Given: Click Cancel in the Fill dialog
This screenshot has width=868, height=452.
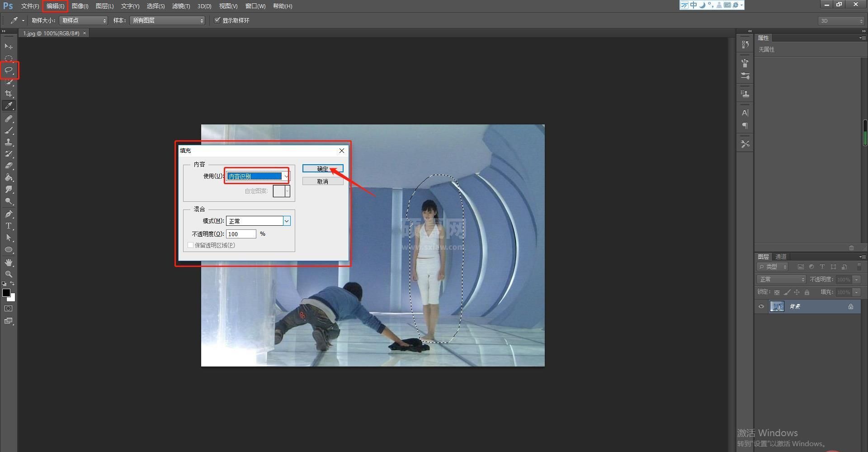Looking at the screenshot, I should [x=323, y=181].
